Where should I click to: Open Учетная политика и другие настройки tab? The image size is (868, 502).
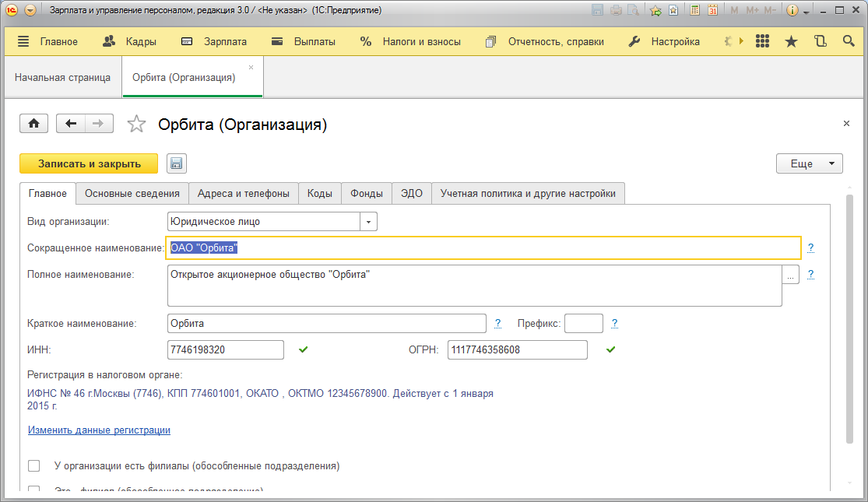[528, 194]
